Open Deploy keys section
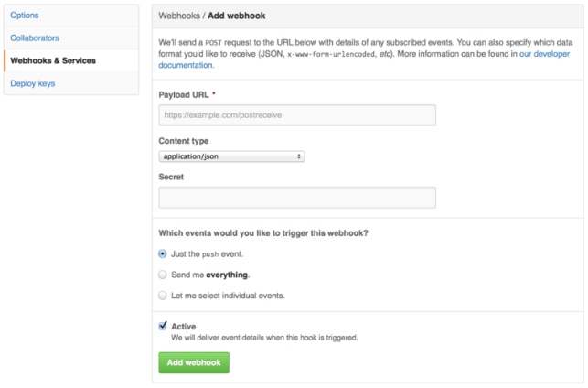This screenshot has width=588, height=388. click(33, 83)
